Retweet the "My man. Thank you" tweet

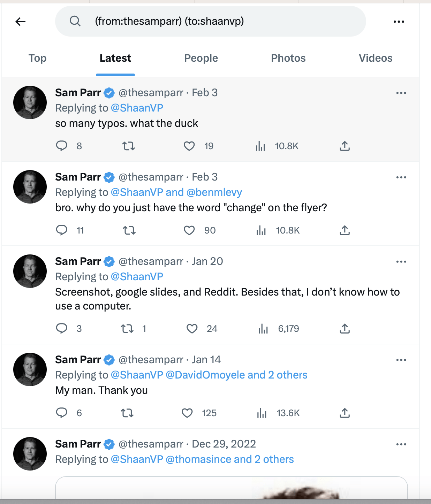click(x=127, y=413)
